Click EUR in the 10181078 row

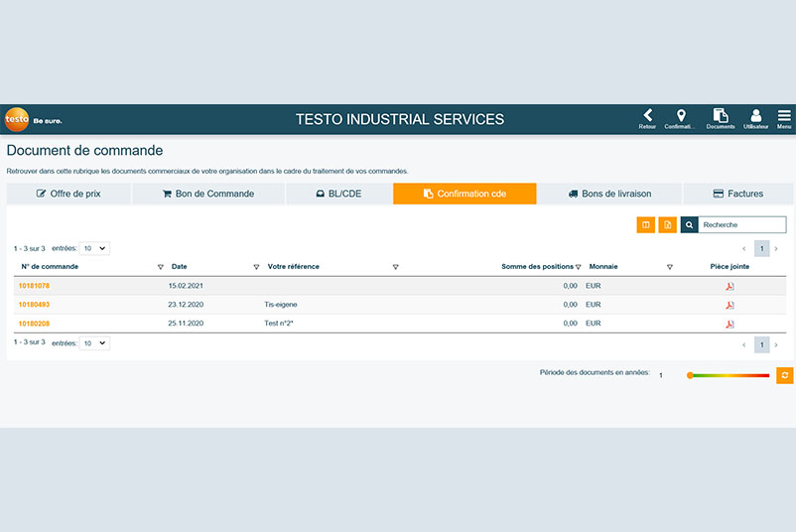click(x=593, y=286)
